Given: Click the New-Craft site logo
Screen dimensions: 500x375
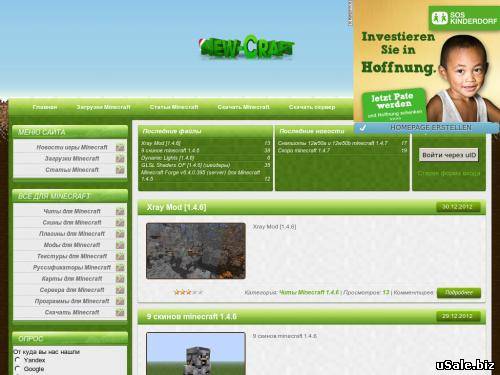Looking at the screenshot, I should 246,48.
